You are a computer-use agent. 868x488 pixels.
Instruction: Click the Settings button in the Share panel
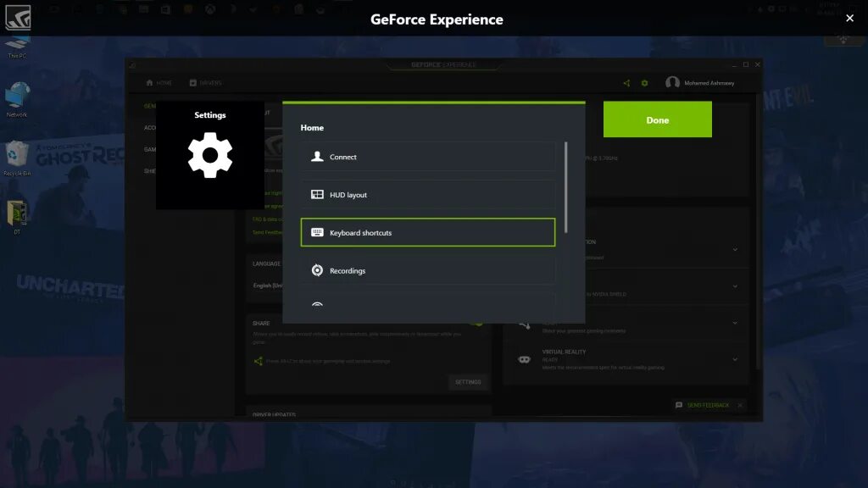[x=468, y=382]
